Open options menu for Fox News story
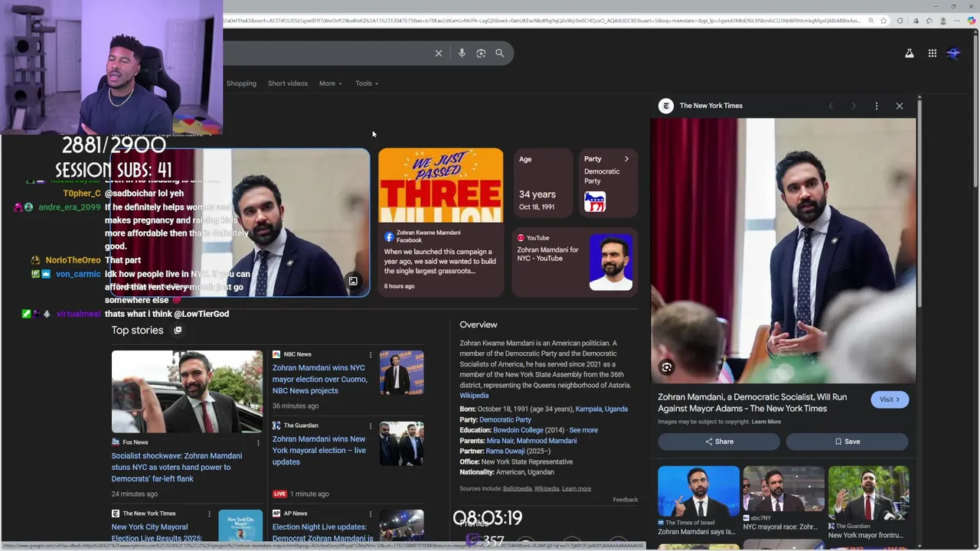The height and width of the screenshot is (551, 980). (x=258, y=442)
